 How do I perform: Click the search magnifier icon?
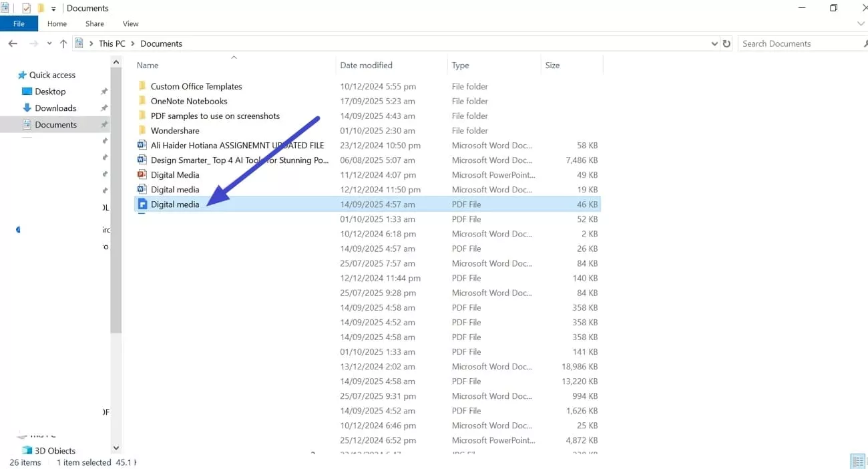click(x=864, y=43)
